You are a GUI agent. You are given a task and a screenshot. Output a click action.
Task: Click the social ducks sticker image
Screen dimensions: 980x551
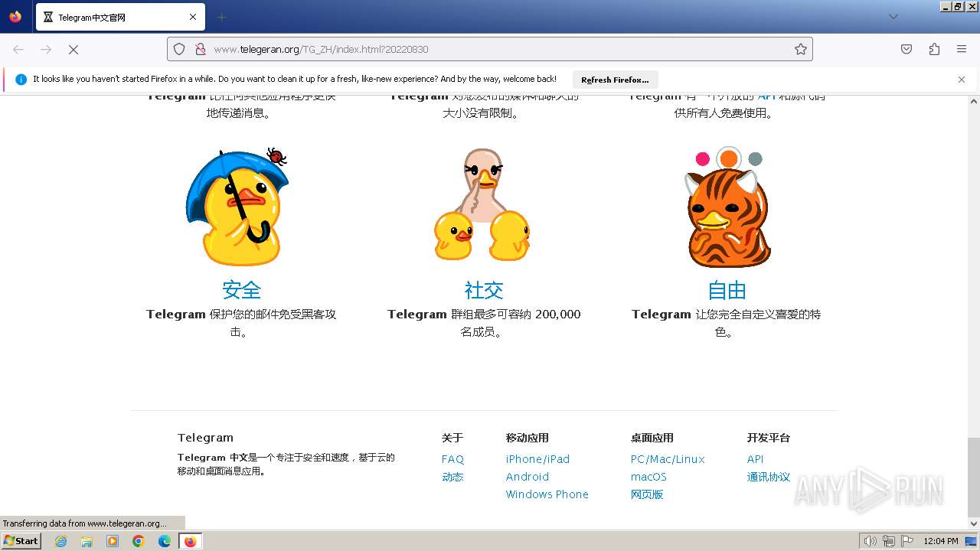(x=482, y=205)
